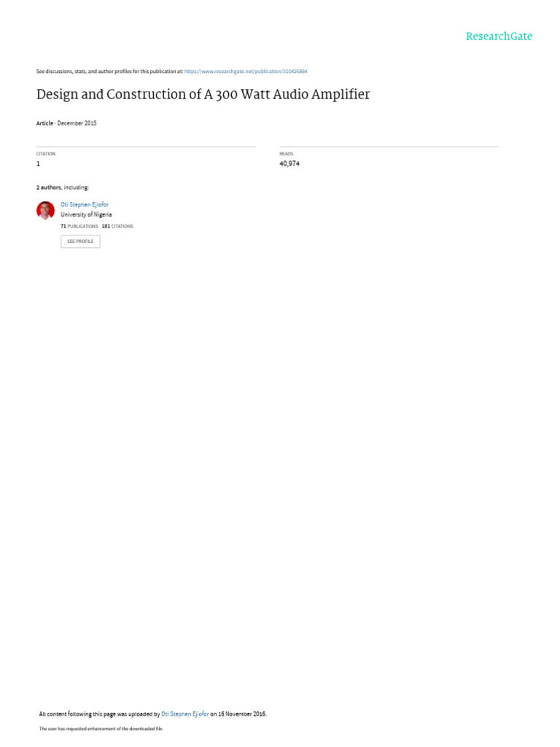Viewport: 560px width, 747px height.
Task: Open the researchgate.net publication URL link
Action: (x=246, y=71)
